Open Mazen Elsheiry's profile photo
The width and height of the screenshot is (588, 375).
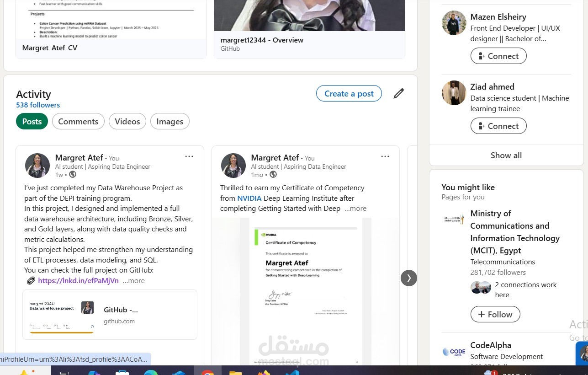(454, 23)
